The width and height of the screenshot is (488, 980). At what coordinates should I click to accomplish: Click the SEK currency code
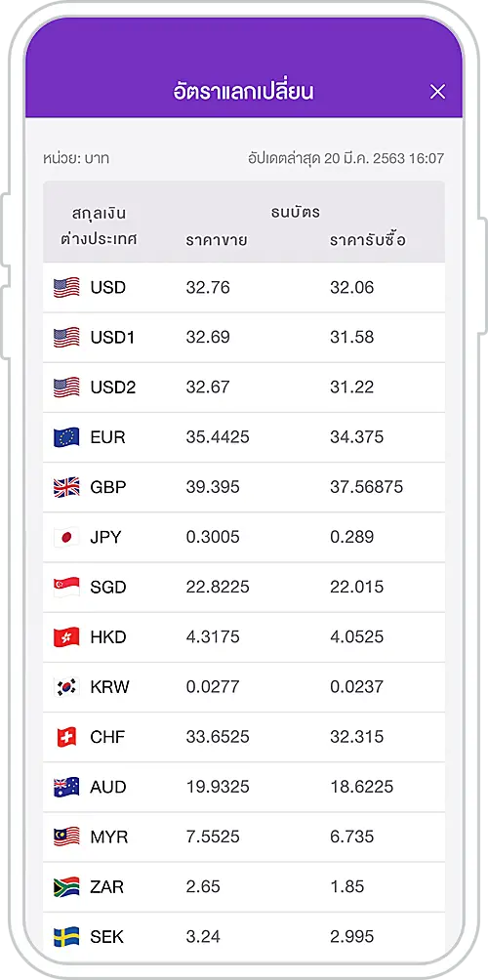(x=106, y=937)
